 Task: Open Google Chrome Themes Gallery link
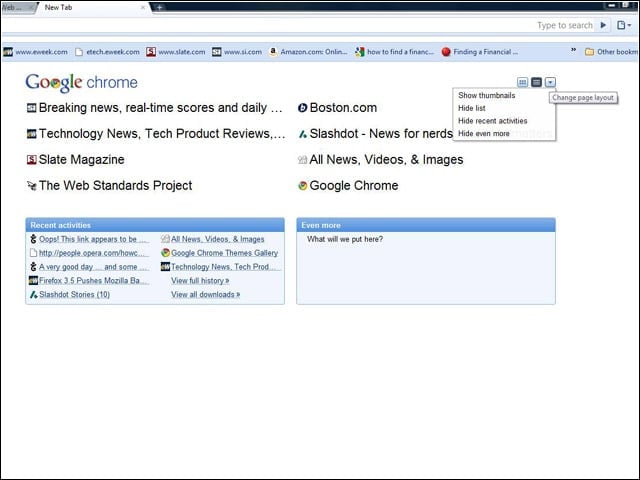click(225, 253)
